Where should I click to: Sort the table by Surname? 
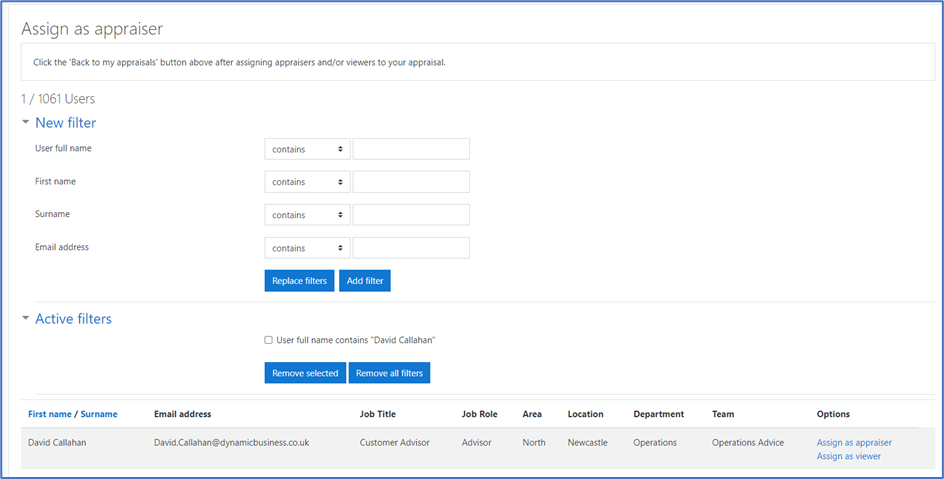click(x=99, y=414)
